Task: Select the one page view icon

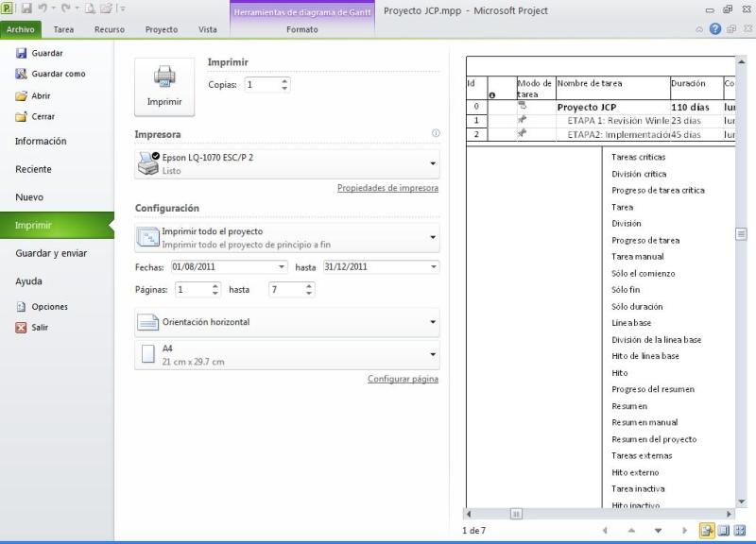Action: [x=723, y=531]
